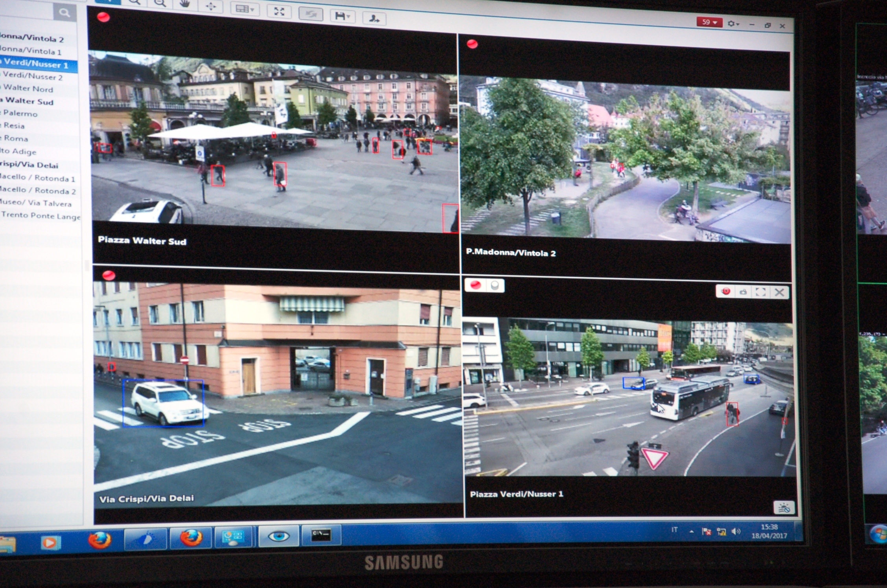Click the move arrows tool in toolbar

coord(210,6)
